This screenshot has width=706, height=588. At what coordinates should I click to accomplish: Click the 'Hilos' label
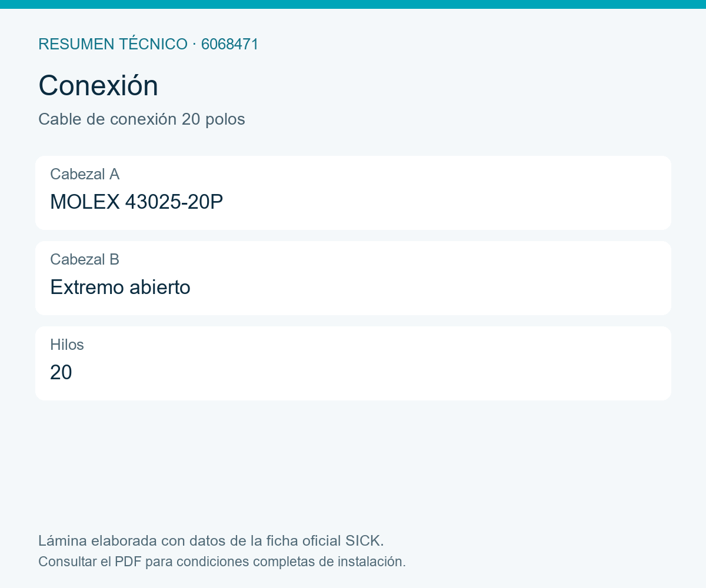pos(67,345)
